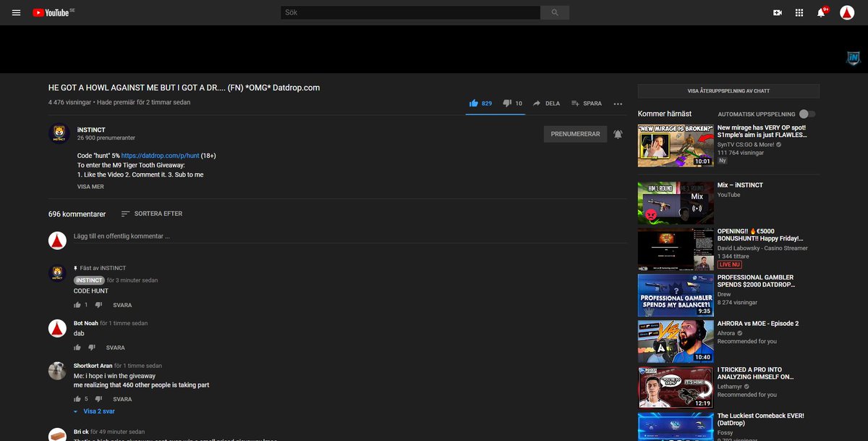
Task: Open the datdrop.com/p/hunt link
Action: 160,156
